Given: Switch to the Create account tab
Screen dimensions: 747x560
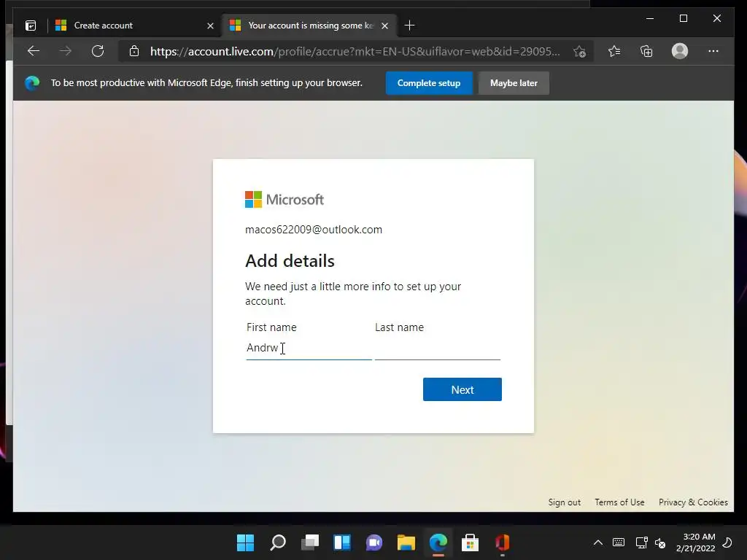Looking at the screenshot, I should [135, 26].
